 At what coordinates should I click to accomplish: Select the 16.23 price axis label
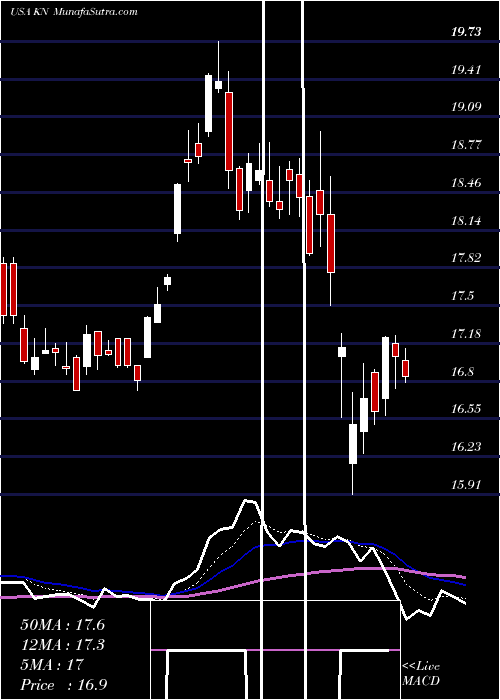click(467, 447)
